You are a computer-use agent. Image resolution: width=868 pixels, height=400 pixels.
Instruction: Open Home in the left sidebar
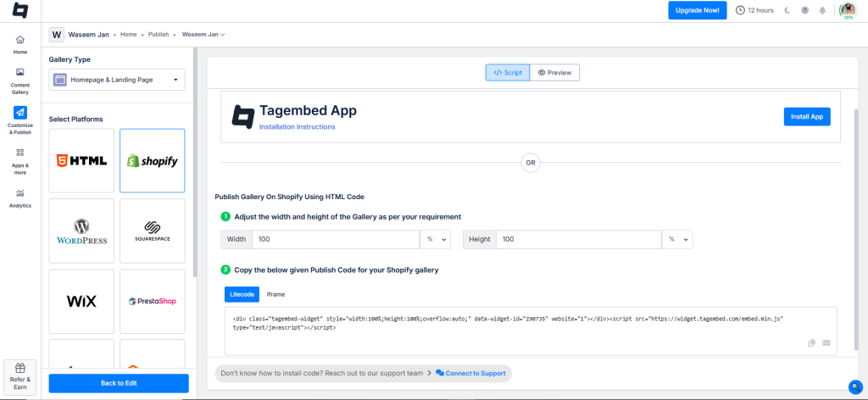[20, 44]
